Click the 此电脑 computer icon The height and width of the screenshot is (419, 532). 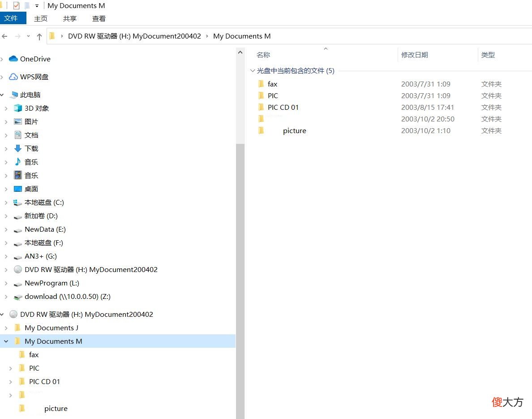(x=14, y=95)
